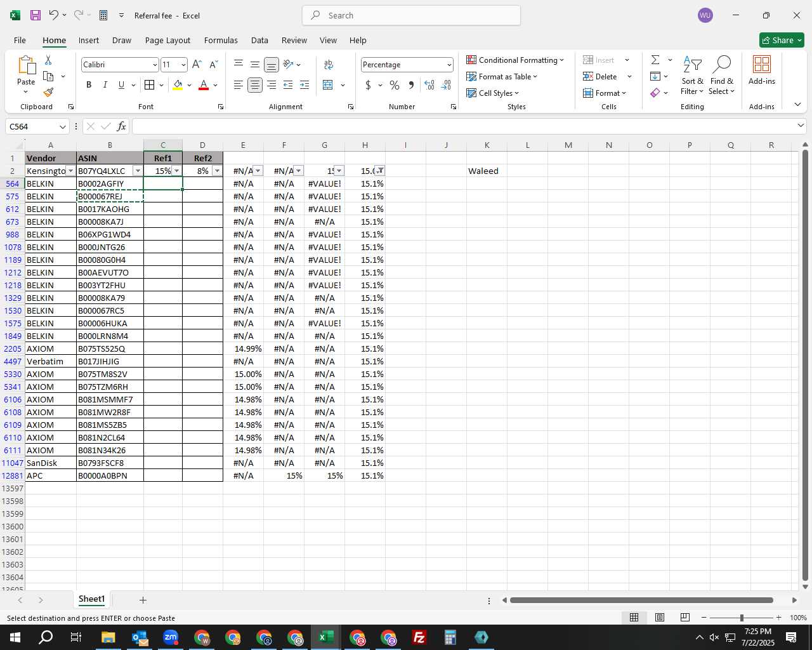
Task: Open the font size dropdown
Action: [x=183, y=65]
